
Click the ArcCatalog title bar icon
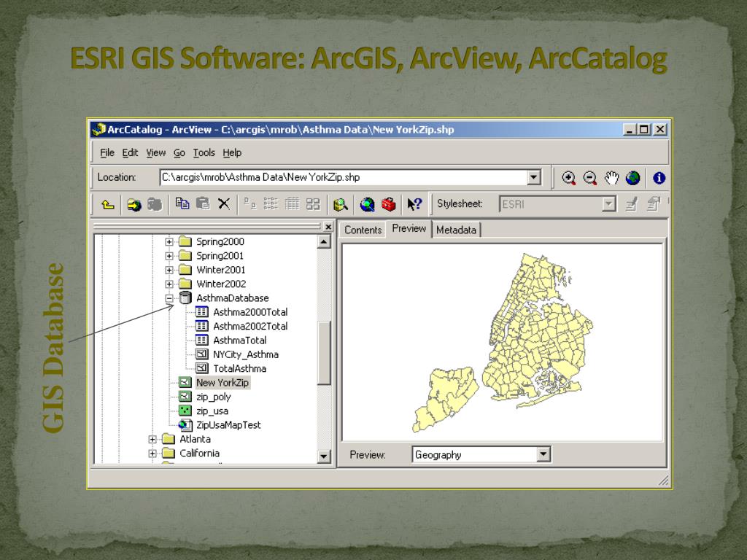coord(98,130)
